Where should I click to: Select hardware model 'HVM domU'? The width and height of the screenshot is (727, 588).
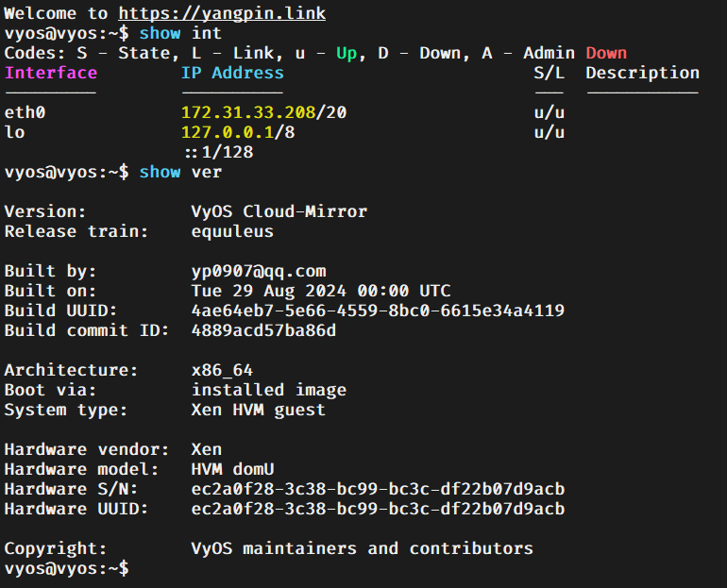(233, 469)
